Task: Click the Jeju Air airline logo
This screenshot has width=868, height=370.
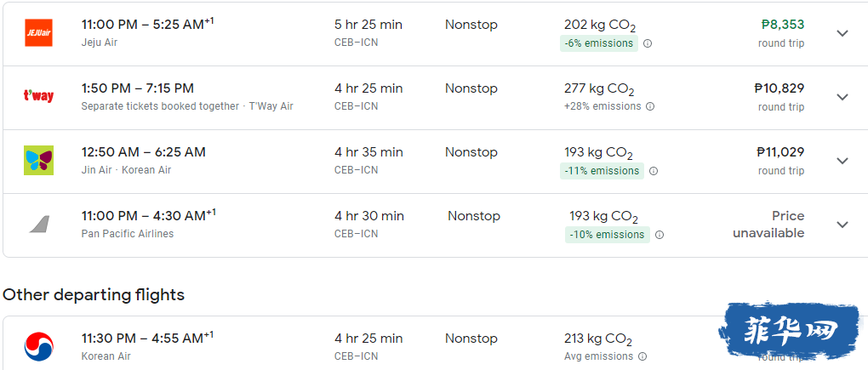Action: tap(39, 32)
